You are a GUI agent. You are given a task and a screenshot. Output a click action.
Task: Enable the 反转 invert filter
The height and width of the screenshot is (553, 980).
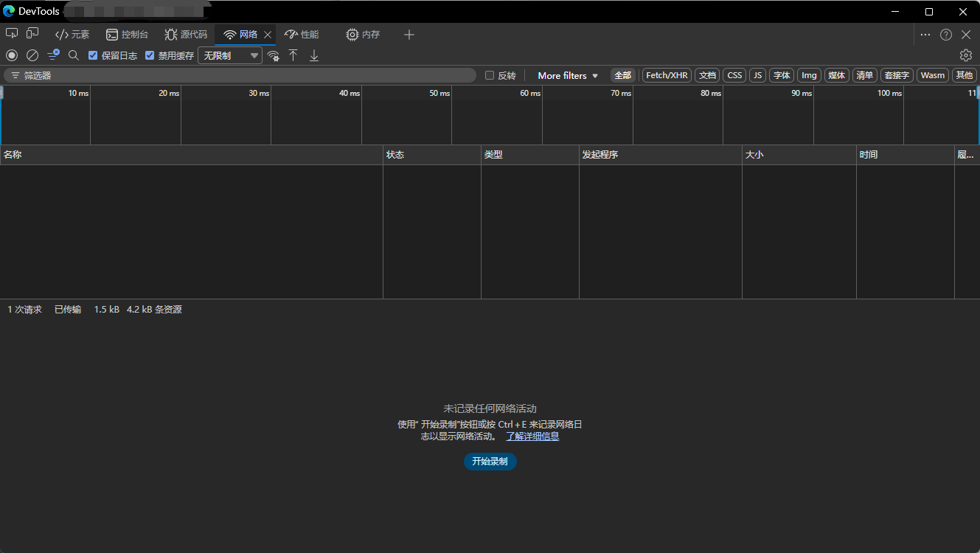[490, 74]
